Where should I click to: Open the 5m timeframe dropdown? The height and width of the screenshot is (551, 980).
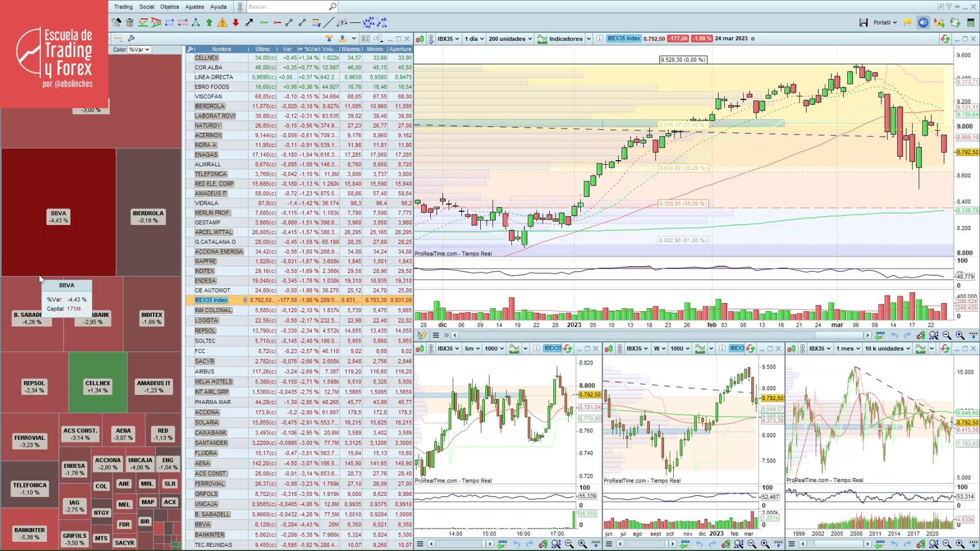coord(472,348)
